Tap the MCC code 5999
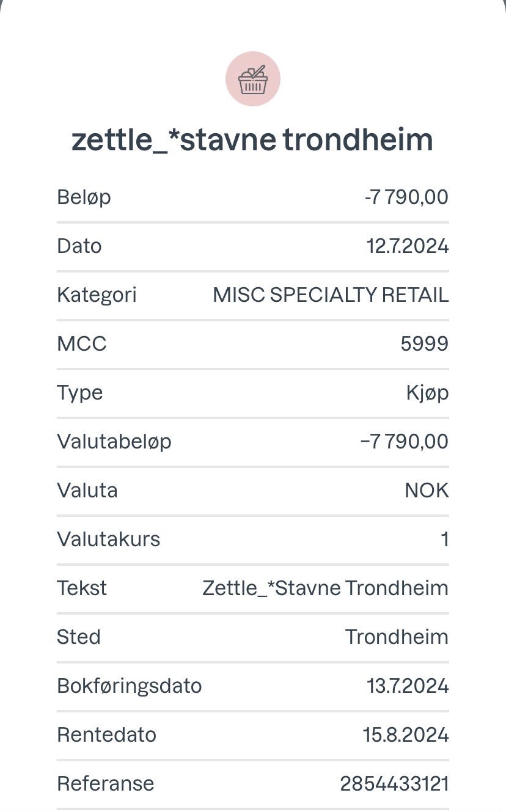The height and width of the screenshot is (812, 506). [x=424, y=344]
